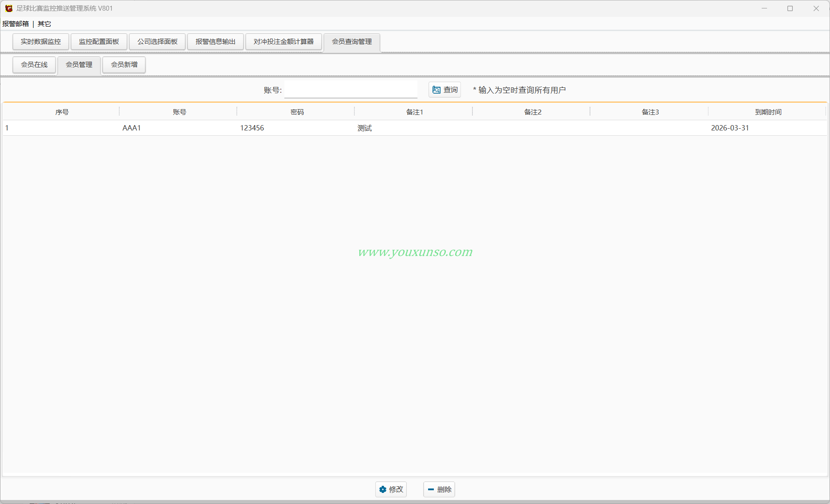Open the 报警邮箱 menu
830x504 pixels.
click(16, 24)
